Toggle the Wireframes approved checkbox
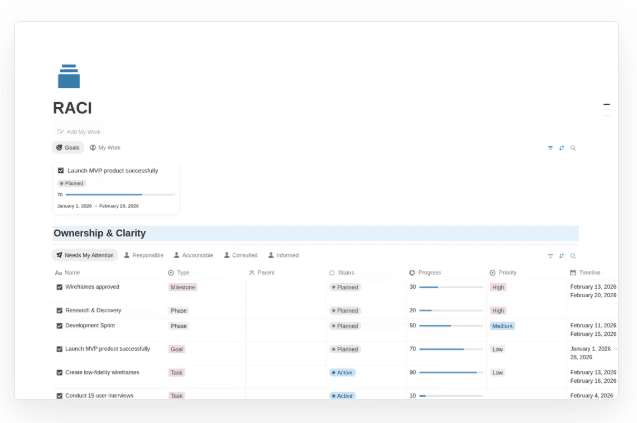This screenshot has height=423, width=637. pos(59,287)
